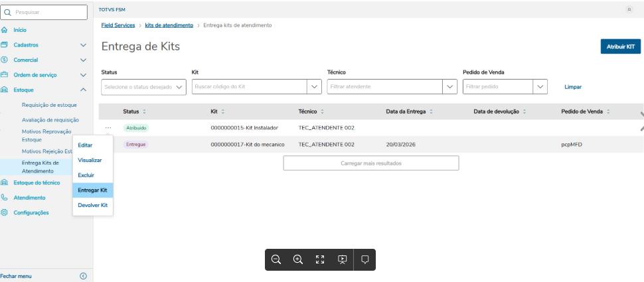
Task: Click the user profile avatar icon
Action: pyautogui.click(x=629, y=9)
